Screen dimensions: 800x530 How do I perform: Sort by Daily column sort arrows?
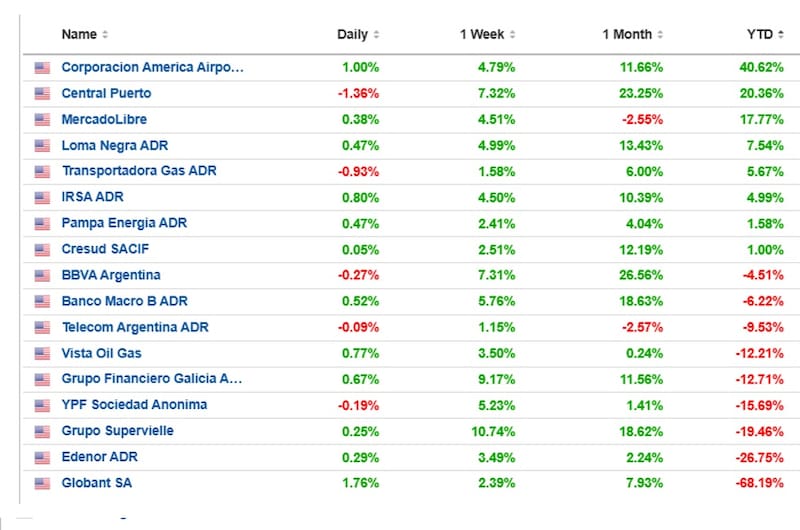[376, 35]
